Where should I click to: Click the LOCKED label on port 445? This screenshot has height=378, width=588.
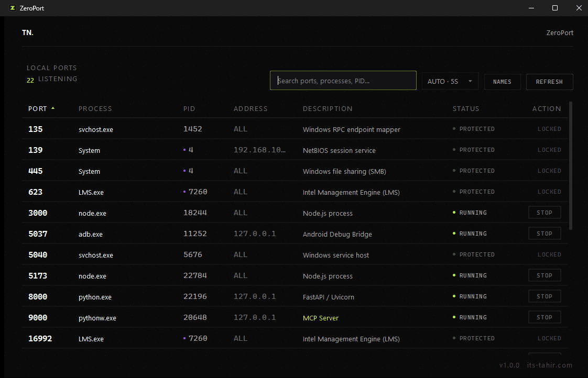pyautogui.click(x=549, y=171)
